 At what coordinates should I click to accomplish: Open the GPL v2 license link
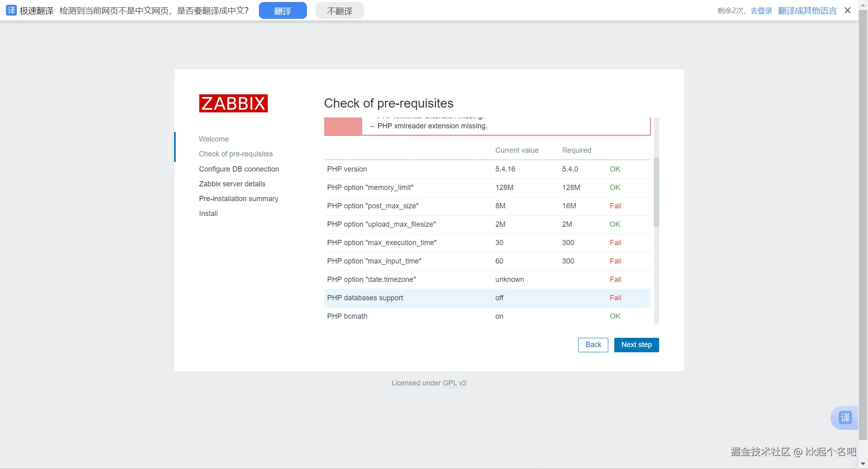pyautogui.click(x=454, y=383)
